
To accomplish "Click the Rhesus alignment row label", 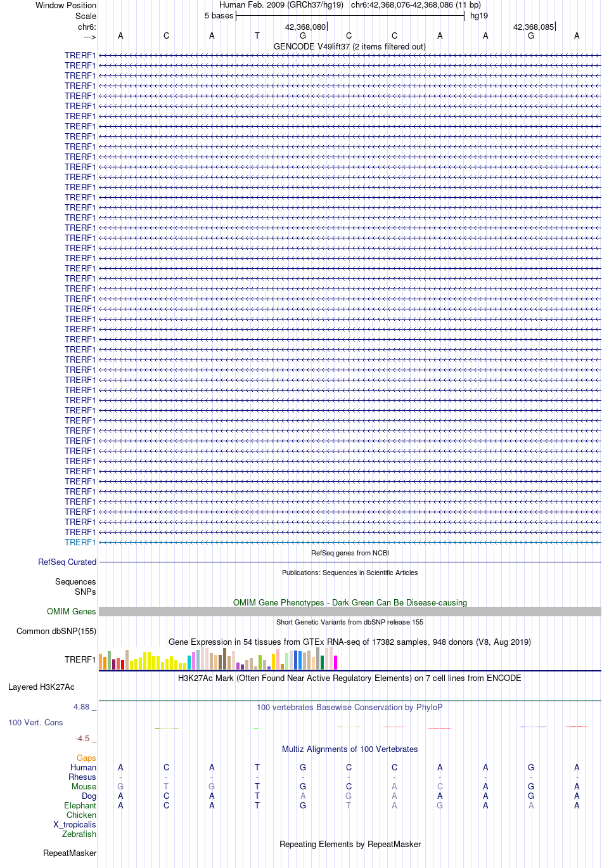I will coord(82,777).
